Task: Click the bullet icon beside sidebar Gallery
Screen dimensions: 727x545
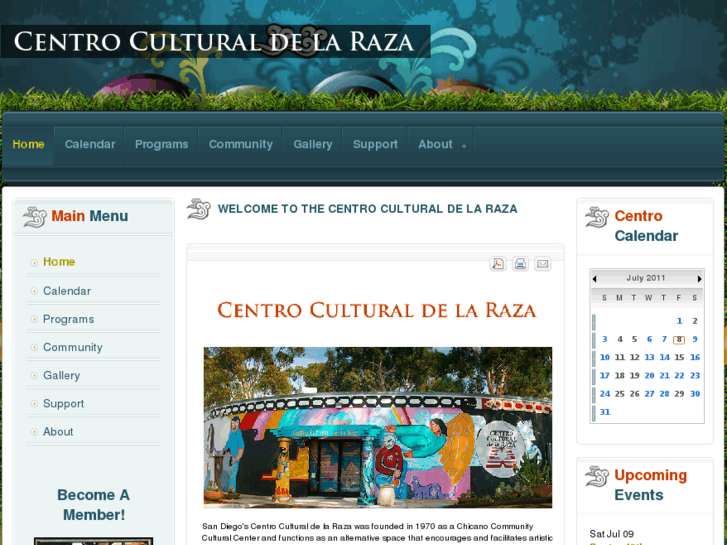Action: (34, 376)
